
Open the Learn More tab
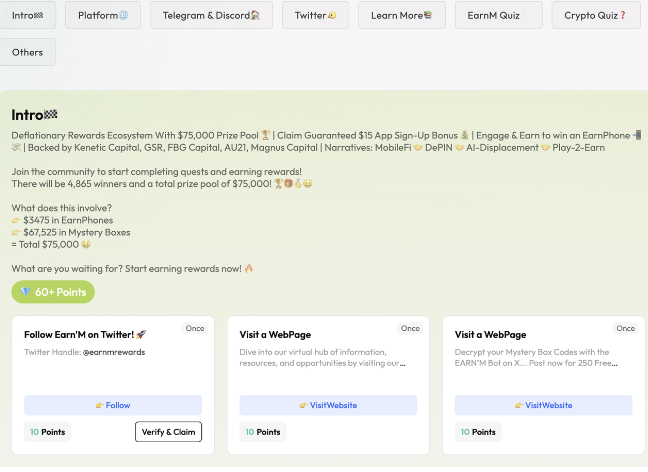pyautogui.click(x=401, y=15)
